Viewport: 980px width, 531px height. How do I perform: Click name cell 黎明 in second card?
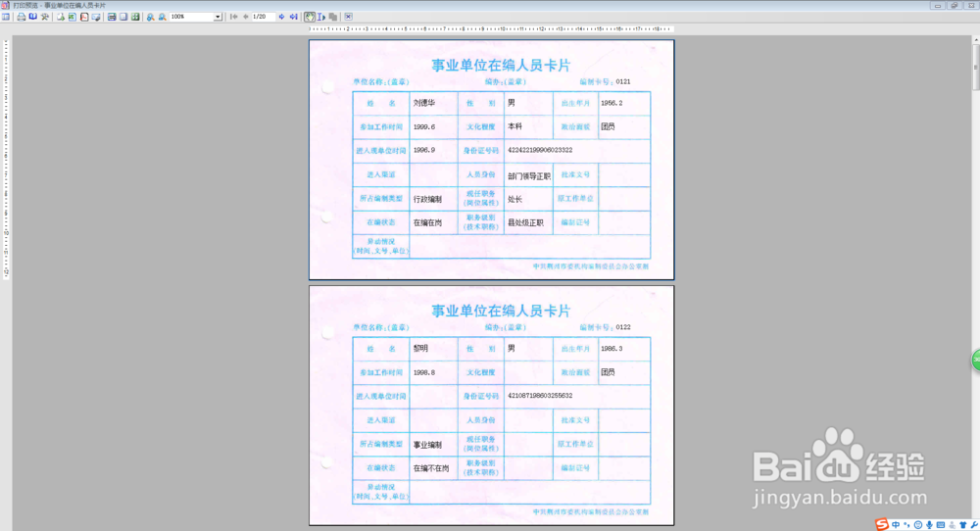pyautogui.click(x=420, y=349)
